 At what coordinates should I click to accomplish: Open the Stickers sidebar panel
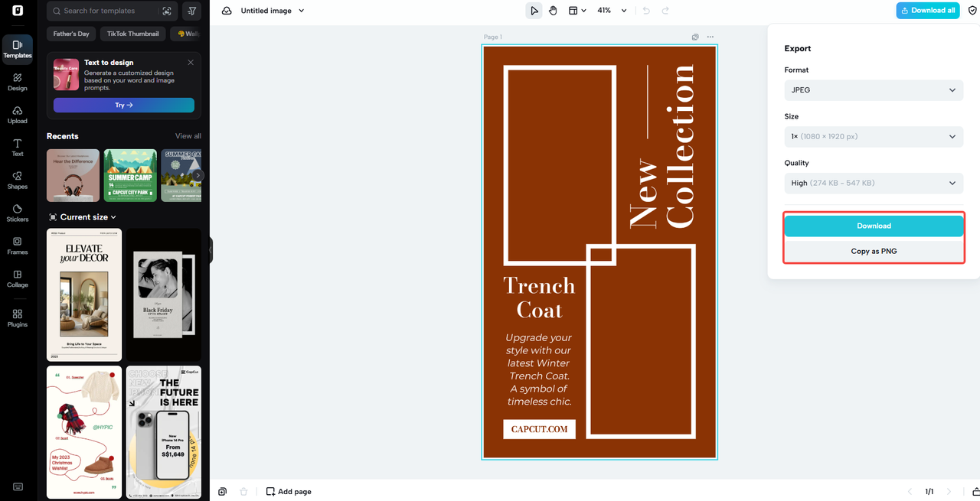(17, 213)
